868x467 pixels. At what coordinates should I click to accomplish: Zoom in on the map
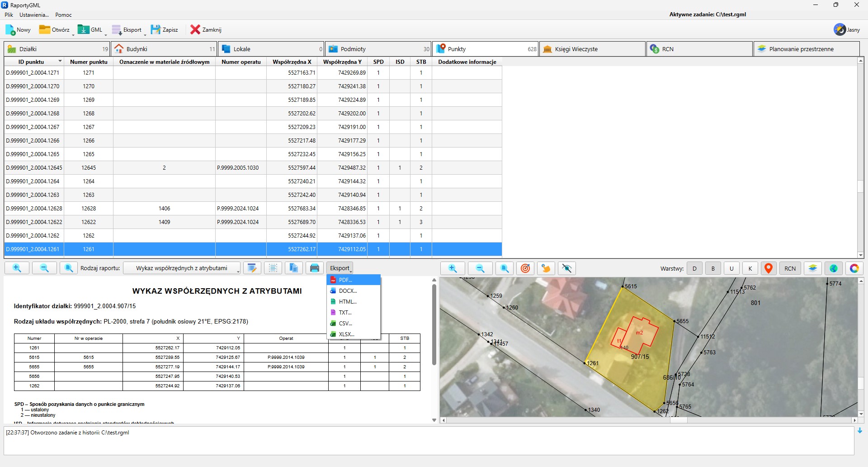point(453,268)
